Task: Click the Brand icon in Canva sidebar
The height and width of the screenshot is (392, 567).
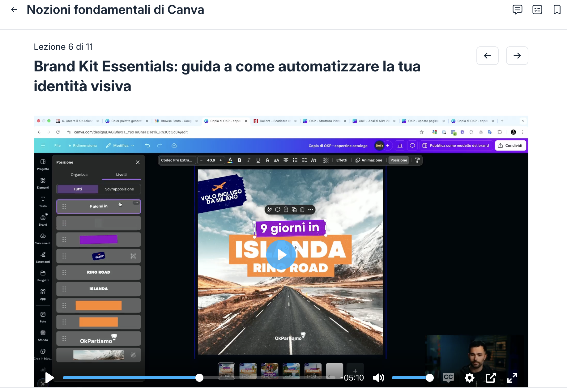Action: click(x=43, y=220)
